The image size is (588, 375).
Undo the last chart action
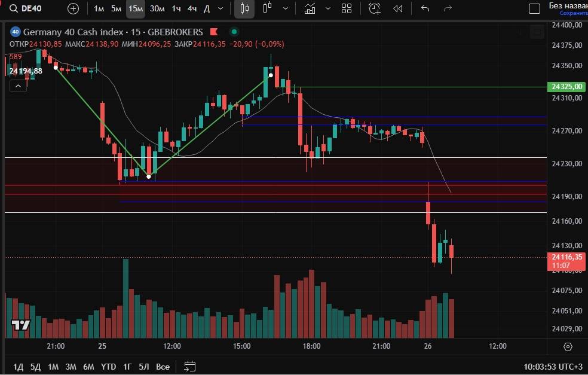[425, 8]
